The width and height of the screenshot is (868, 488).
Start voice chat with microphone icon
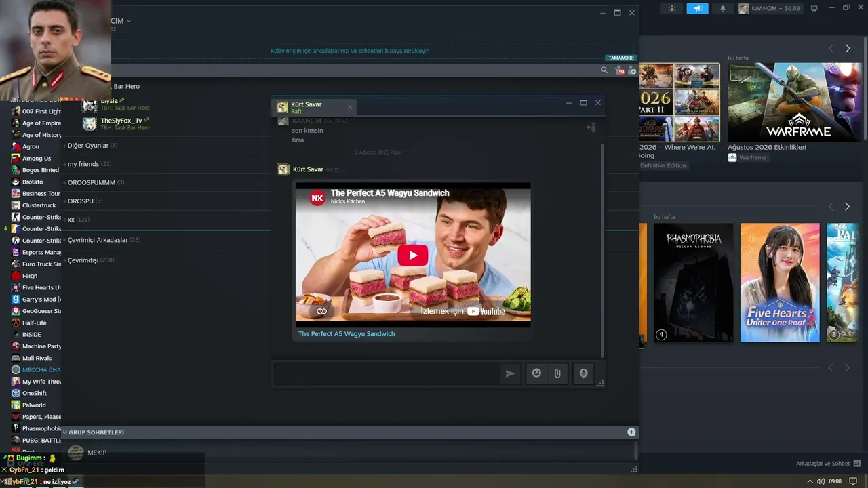tap(583, 373)
